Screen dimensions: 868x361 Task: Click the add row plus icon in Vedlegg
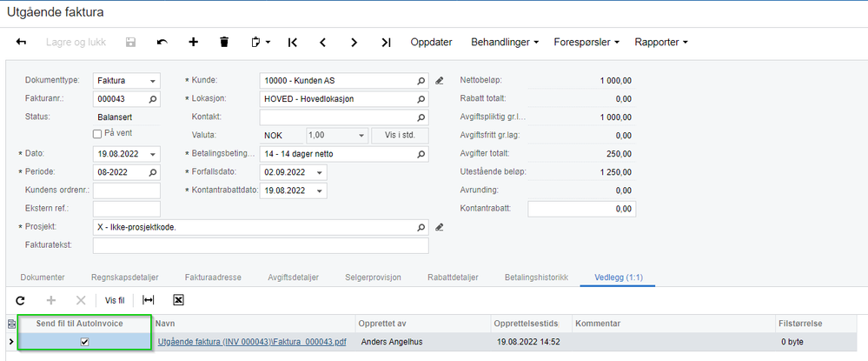51,301
